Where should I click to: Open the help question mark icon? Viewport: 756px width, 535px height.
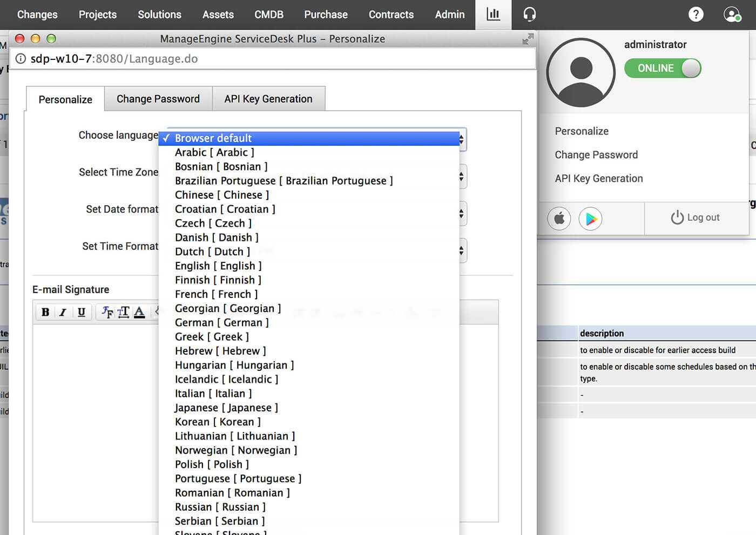[x=696, y=15]
